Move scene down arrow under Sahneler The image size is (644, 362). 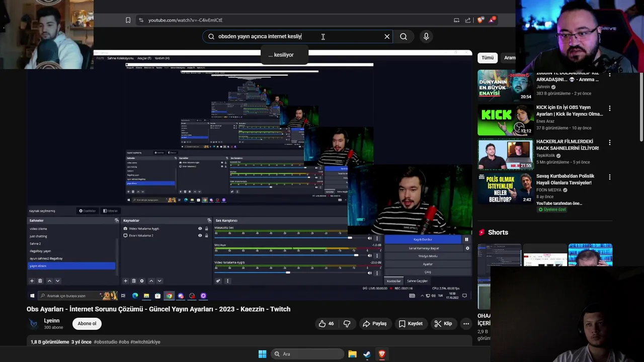57,281
